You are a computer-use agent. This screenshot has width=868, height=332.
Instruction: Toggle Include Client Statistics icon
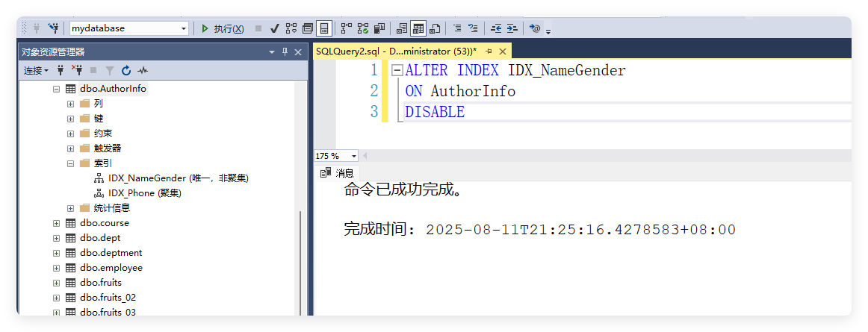tap(379, 28)
